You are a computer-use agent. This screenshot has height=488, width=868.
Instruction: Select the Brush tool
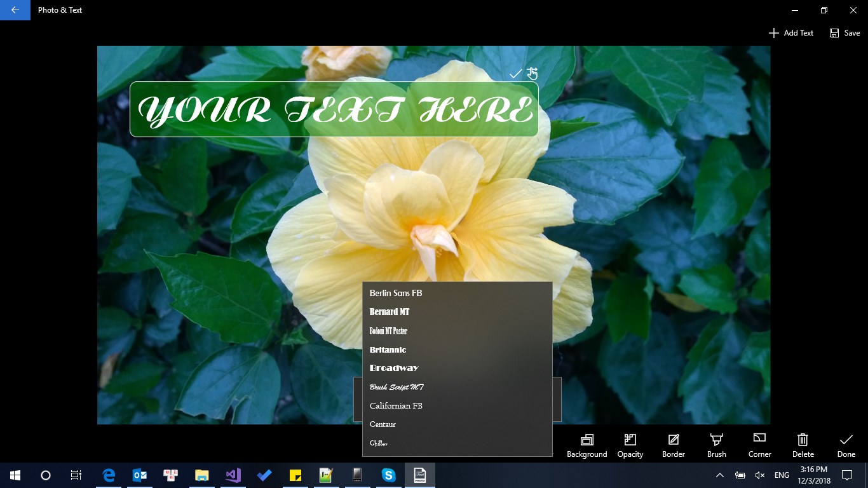[716, 445]
